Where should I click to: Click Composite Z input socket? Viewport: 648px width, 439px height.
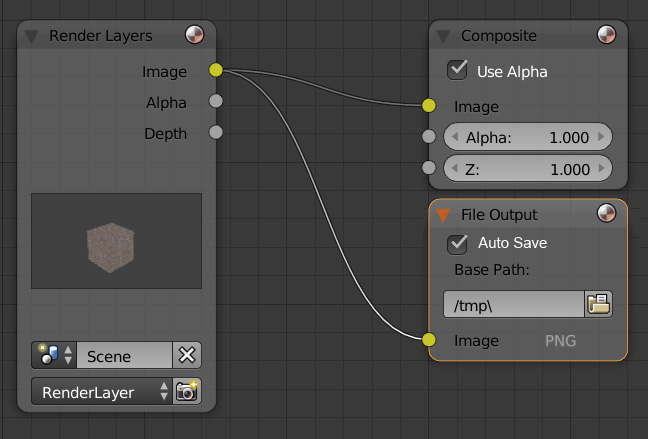(x=429, y=168)
